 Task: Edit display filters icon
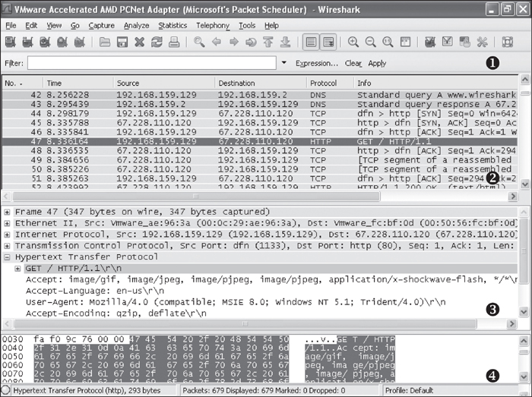(448, 43)
